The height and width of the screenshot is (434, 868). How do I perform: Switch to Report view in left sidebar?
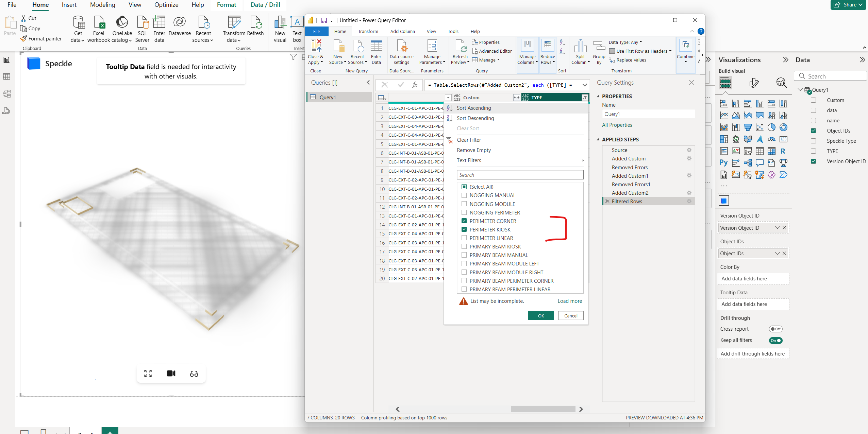click(6, 60)
